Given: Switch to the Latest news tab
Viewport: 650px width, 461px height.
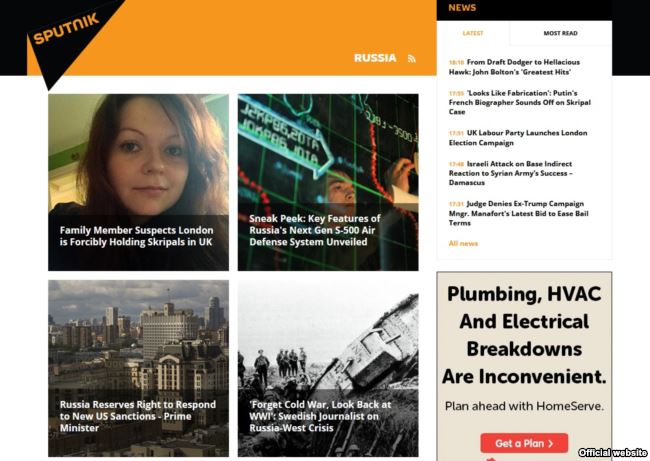Looking at the screenshot, I should (x=473, y=33).
